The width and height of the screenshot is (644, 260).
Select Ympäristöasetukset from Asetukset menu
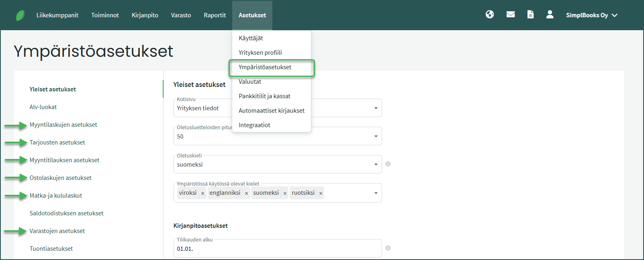point(265,67)
